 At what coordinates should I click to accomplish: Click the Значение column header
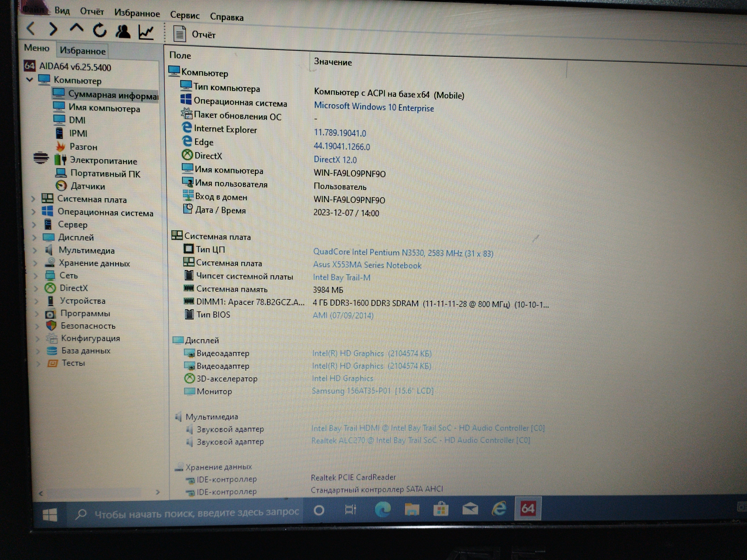pos(333,62)
